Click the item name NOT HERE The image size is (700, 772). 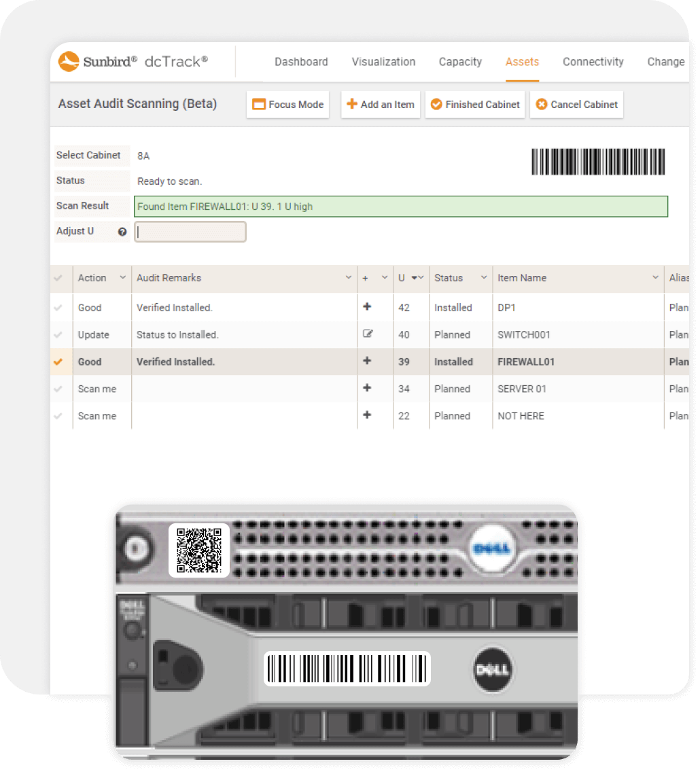tap(521, 416)
